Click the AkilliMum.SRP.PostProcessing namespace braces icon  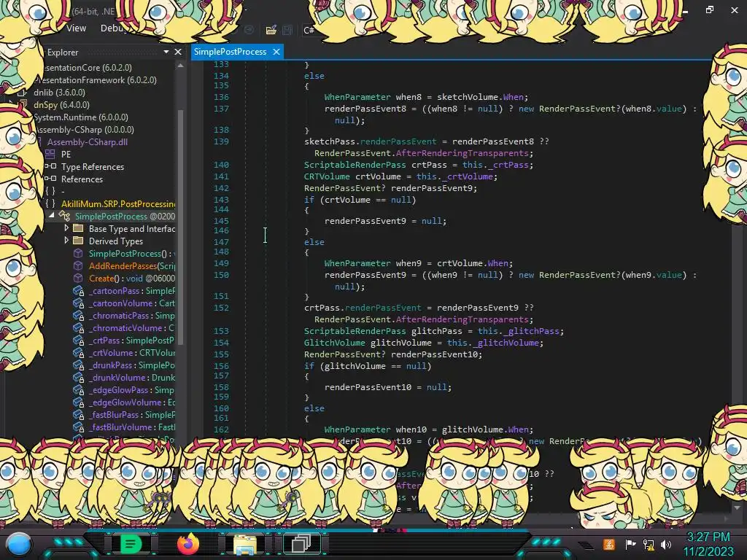click(x=50, y=204)
